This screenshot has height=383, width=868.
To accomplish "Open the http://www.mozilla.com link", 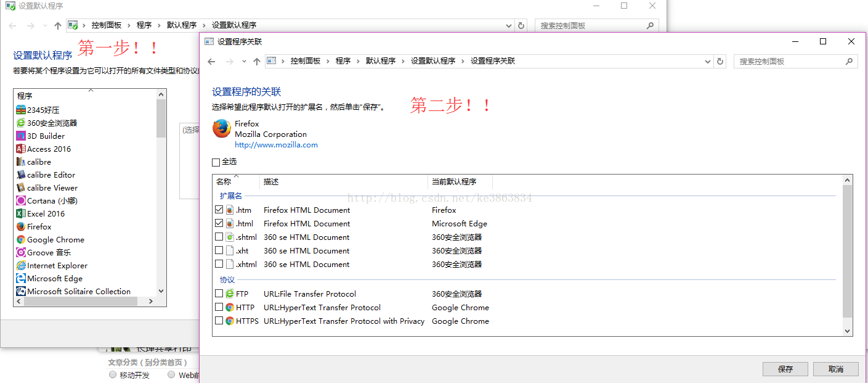I will [x=276, y=145].
